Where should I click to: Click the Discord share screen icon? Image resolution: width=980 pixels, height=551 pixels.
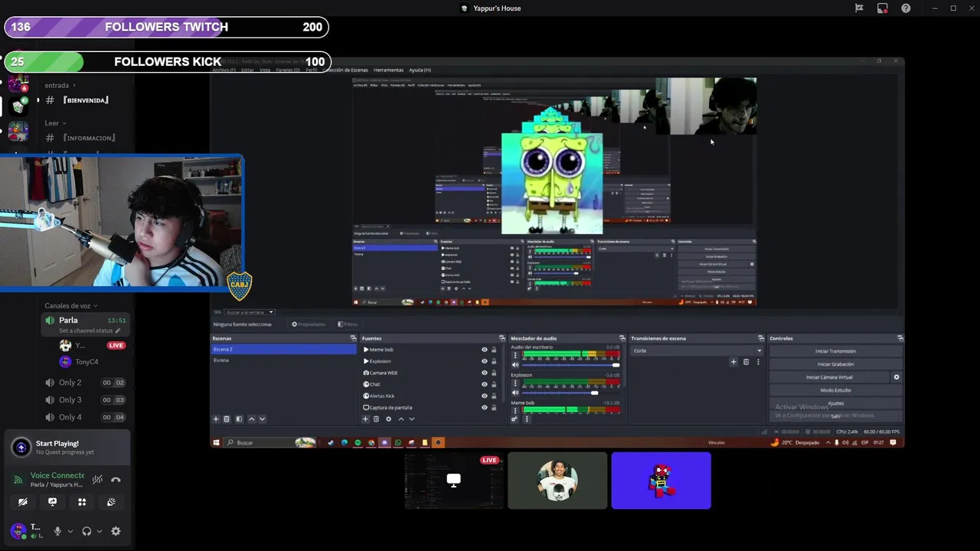(52, 502)
